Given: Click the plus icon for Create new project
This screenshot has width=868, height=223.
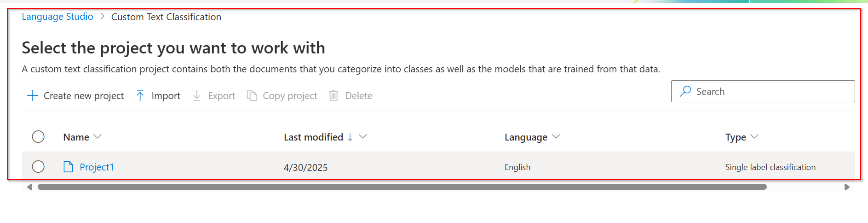Looking at the screenshot, I should pyautogui.click(x=32, y=96).
